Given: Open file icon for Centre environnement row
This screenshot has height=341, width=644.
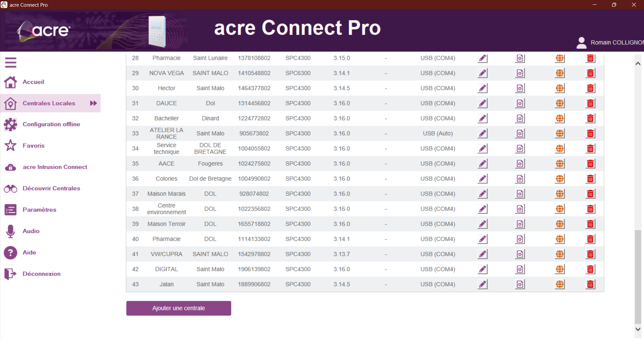Looking at the screenshot, I should [520, 209].
